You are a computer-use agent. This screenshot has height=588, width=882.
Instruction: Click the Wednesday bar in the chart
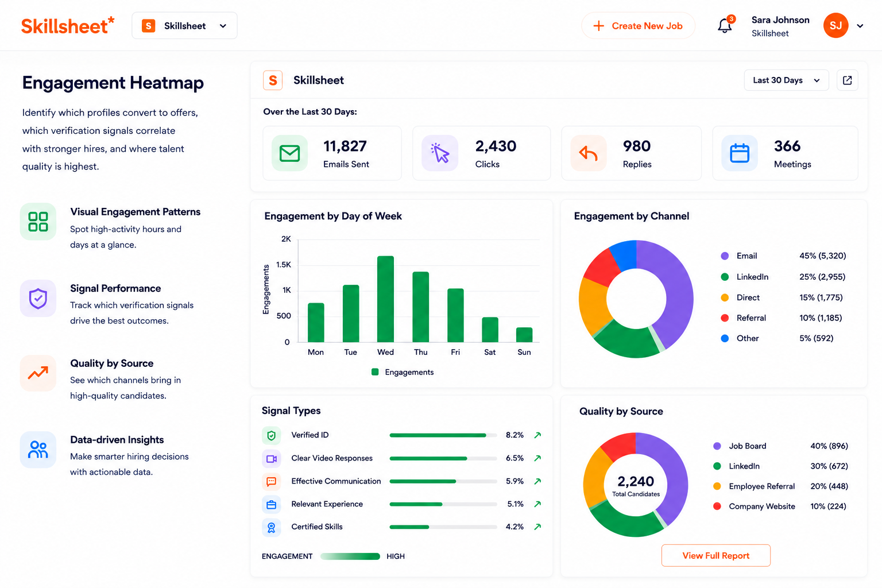pyautogui.click(x=385, y=299)
